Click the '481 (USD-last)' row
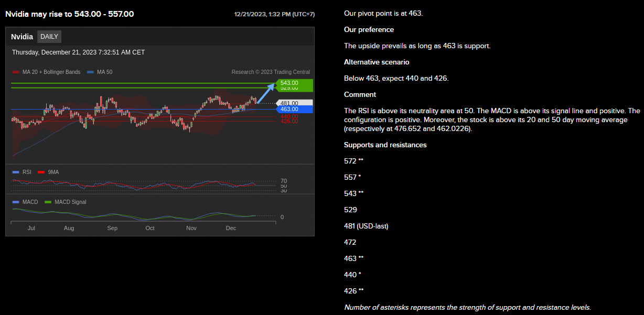The image size is (644, 315). [366, 226]
